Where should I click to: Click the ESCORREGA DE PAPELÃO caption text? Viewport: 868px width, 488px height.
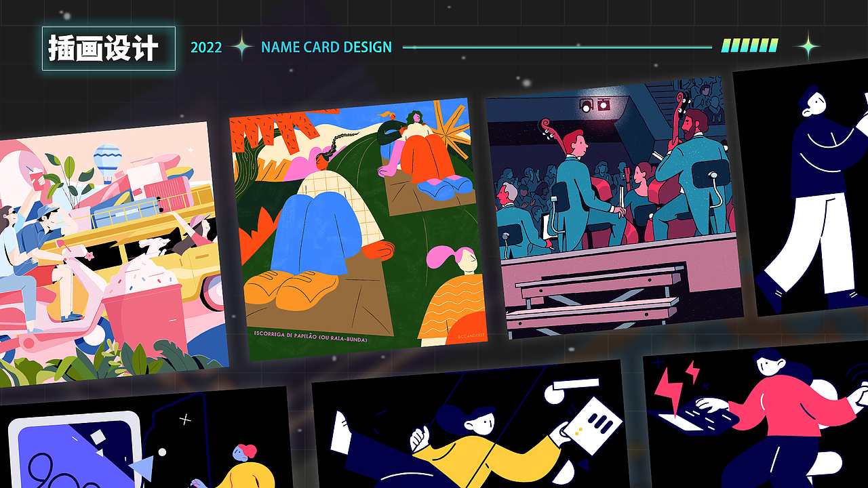pos(311,336)
